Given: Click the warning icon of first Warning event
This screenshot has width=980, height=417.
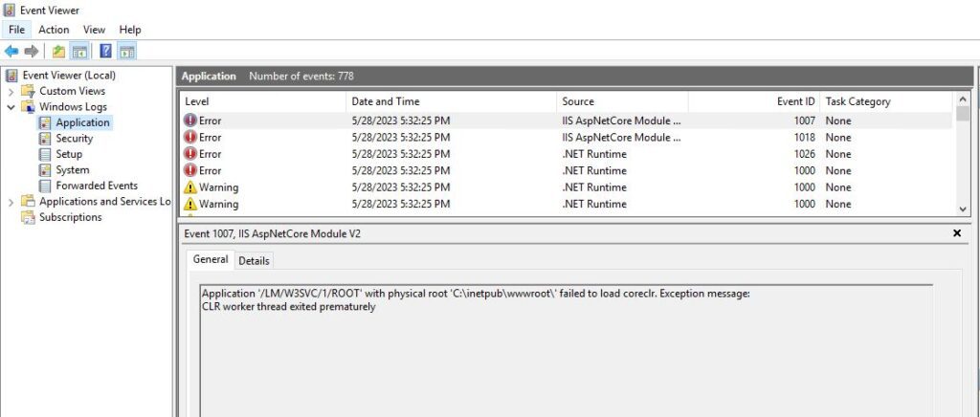Looking at the screenshot, I should coord(190,187).
